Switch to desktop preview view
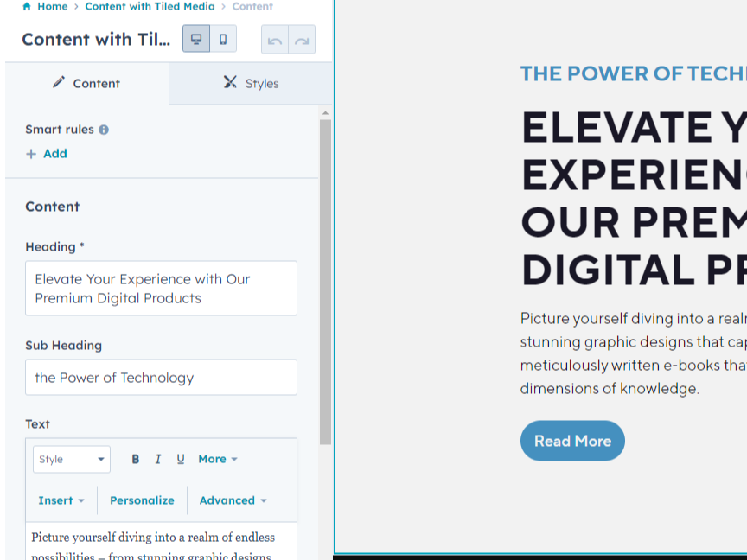Viewport: 747px width, 560px height. [196, 40]
